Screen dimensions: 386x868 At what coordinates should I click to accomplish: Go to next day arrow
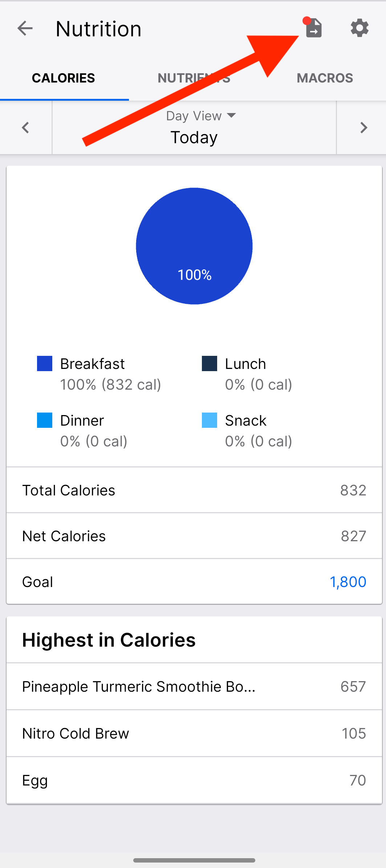(363, 128)
